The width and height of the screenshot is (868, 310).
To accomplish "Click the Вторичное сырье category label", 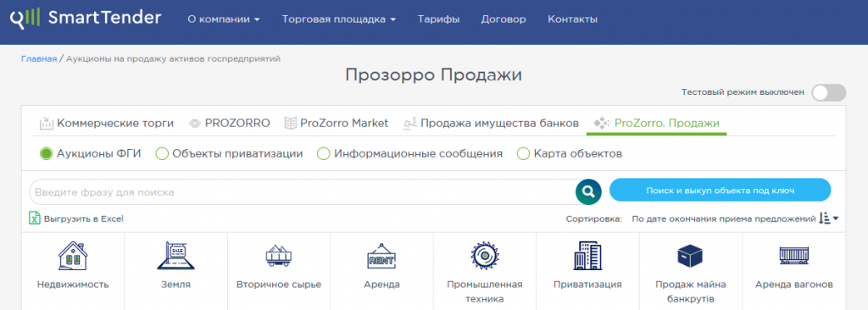I will click(x=279, y=285).
